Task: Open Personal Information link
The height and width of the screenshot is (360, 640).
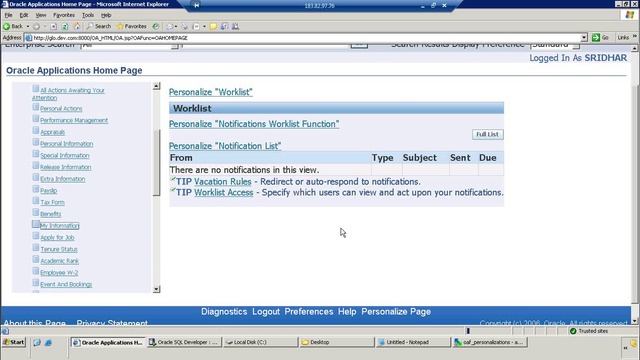Action: coord(67,144)
